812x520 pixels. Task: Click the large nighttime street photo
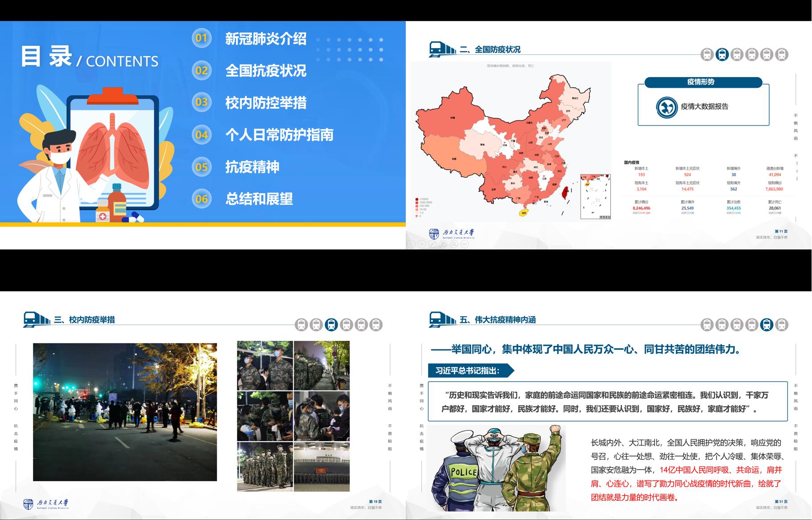pyautogui.click(x=125, y=412)
